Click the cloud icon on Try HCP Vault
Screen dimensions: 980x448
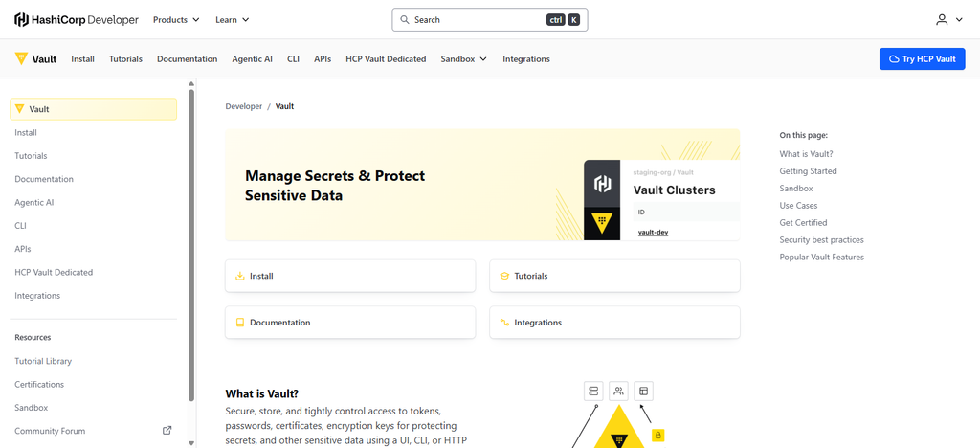pyautogui.click(x=894, y=59)
